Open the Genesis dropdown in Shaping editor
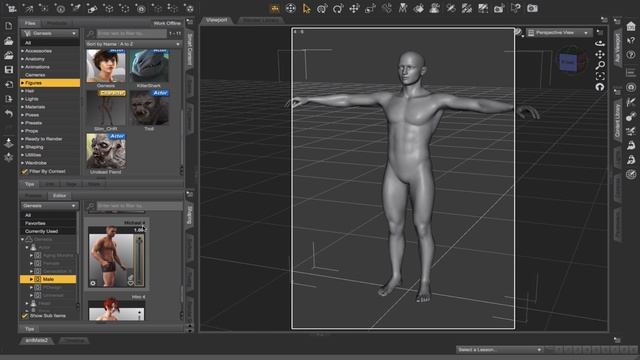The height and width of the screenshot is (360, 640). pos(50,206)
